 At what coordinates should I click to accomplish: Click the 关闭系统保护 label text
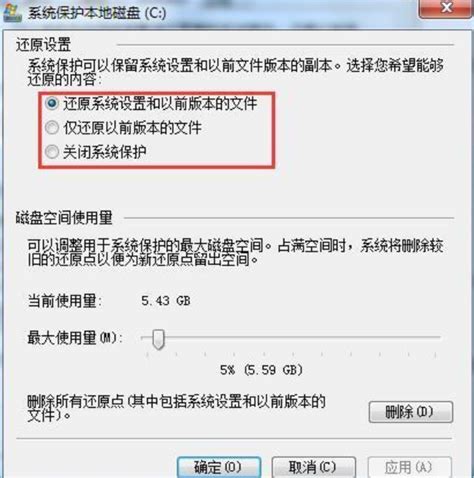[x=105, y=152]
